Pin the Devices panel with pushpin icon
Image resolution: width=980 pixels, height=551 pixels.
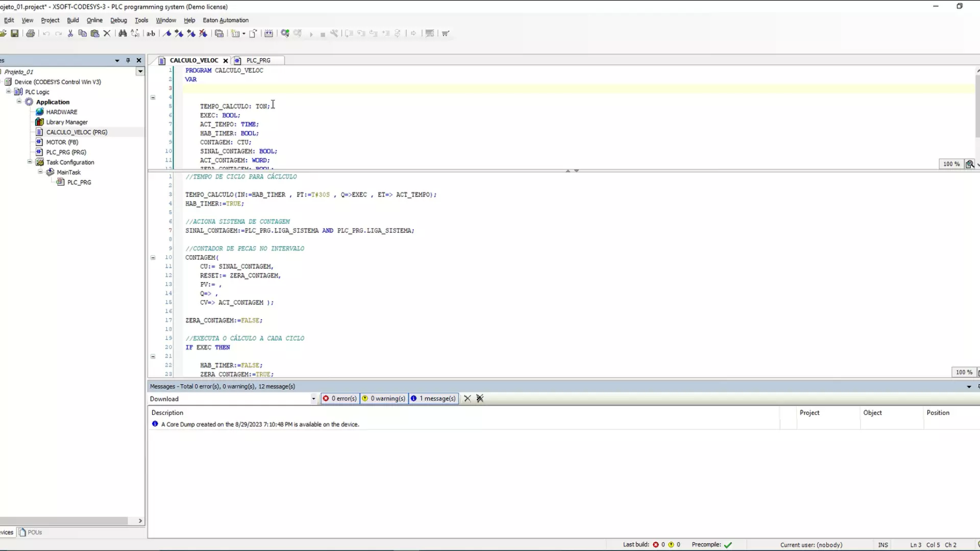tap(128, 60)
